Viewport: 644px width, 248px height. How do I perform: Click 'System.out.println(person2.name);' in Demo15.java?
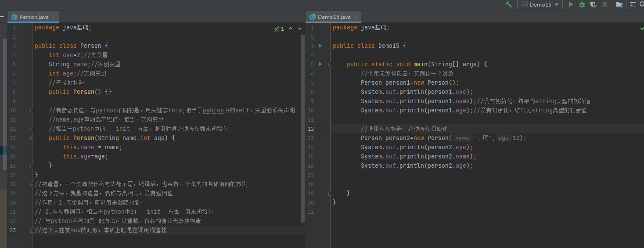[x=418, y=156]
